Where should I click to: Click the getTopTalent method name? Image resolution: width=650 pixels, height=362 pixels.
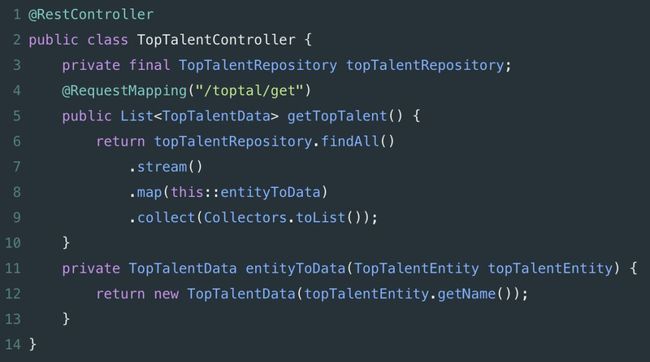pos(337,116)
